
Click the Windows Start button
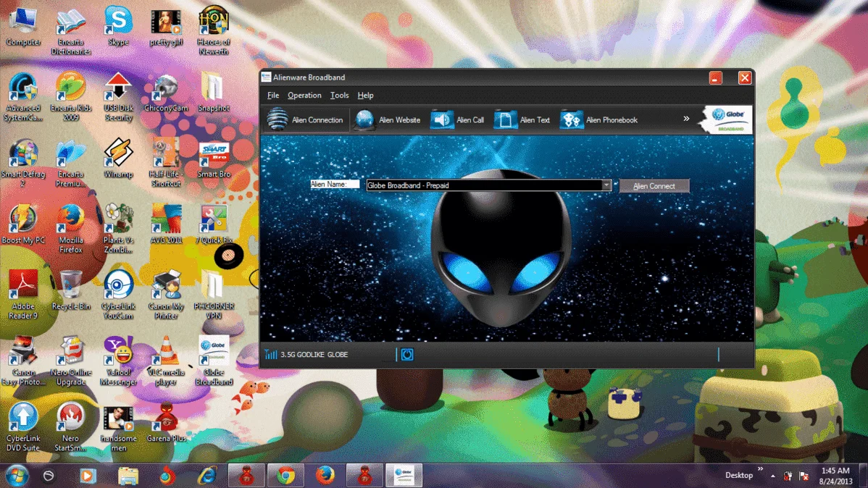(x=17, y=475)
